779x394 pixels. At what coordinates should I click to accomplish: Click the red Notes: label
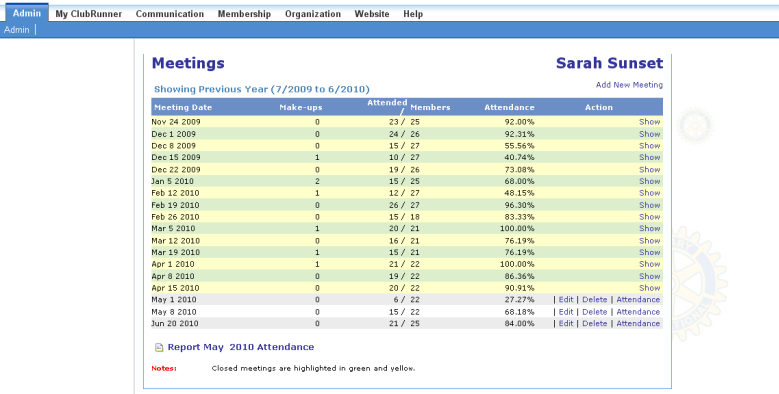tap(164, 369)
